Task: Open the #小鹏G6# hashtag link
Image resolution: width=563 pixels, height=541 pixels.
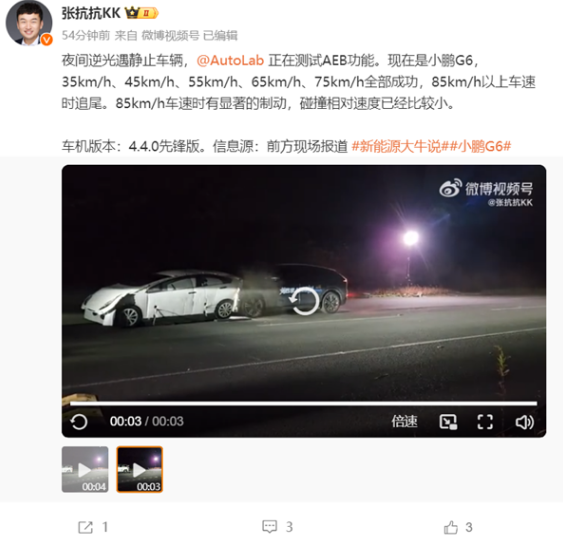Action: 480,146
